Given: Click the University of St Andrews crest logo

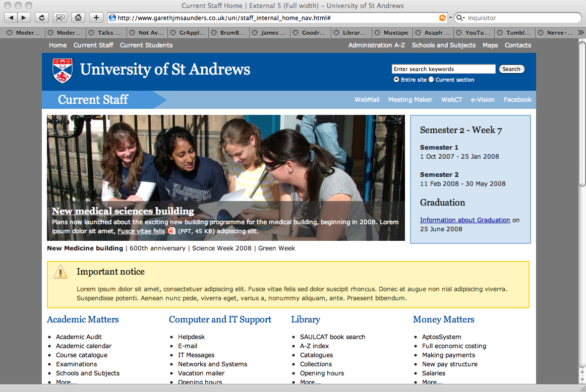Looking at the screenshot, I should [x=63, y=70].
